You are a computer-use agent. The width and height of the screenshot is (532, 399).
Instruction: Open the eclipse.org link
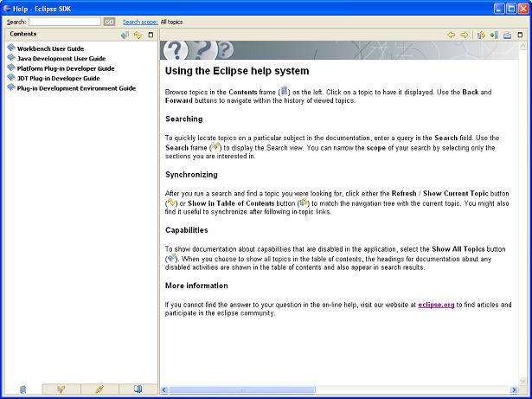(436, 305)
